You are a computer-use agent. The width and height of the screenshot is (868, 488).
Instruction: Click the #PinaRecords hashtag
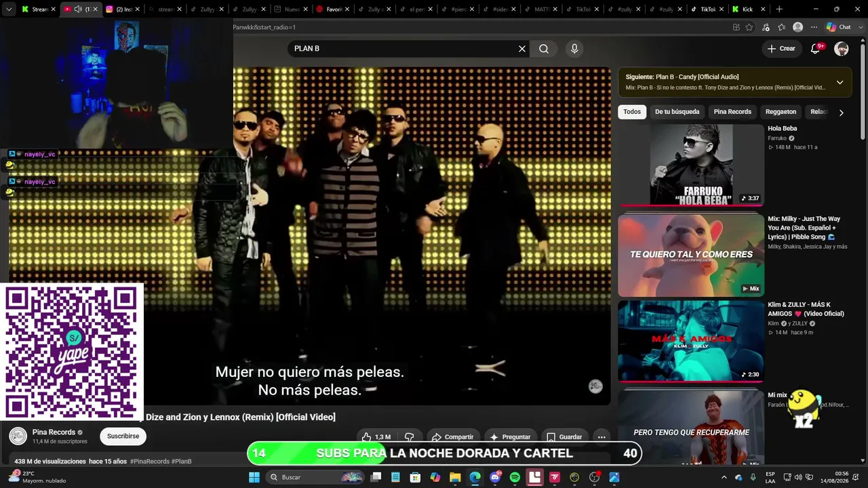(150, 462)
